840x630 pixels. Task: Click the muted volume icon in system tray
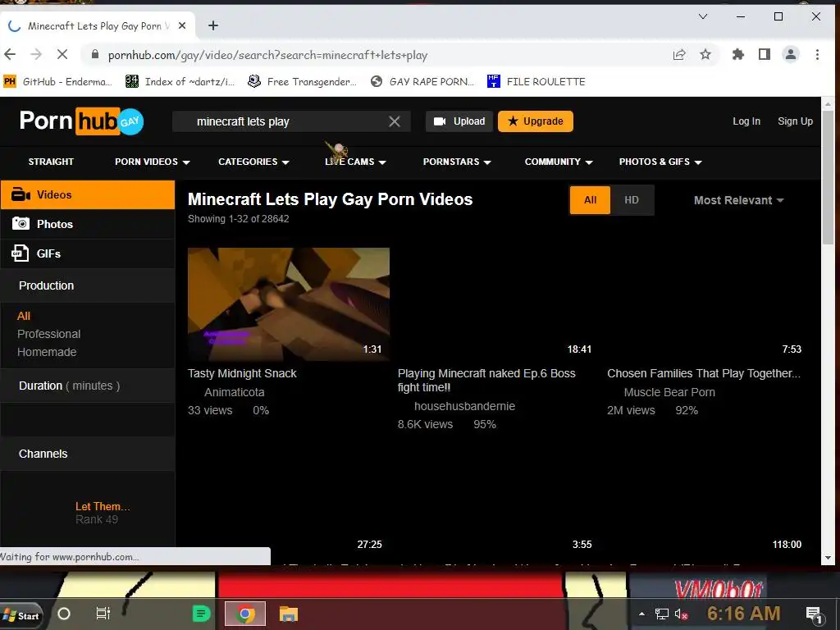pos(681,614)
